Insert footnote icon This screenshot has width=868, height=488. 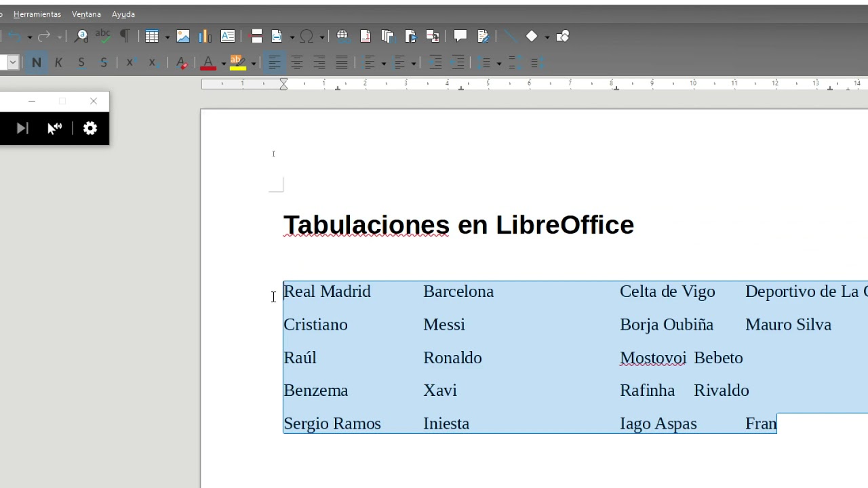pos(366,36)
